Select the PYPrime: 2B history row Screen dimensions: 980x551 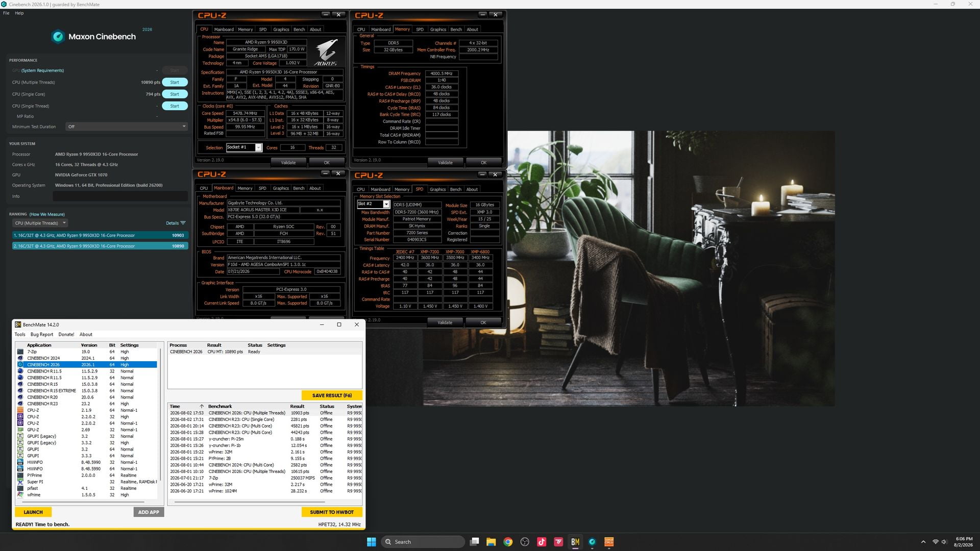265,459
